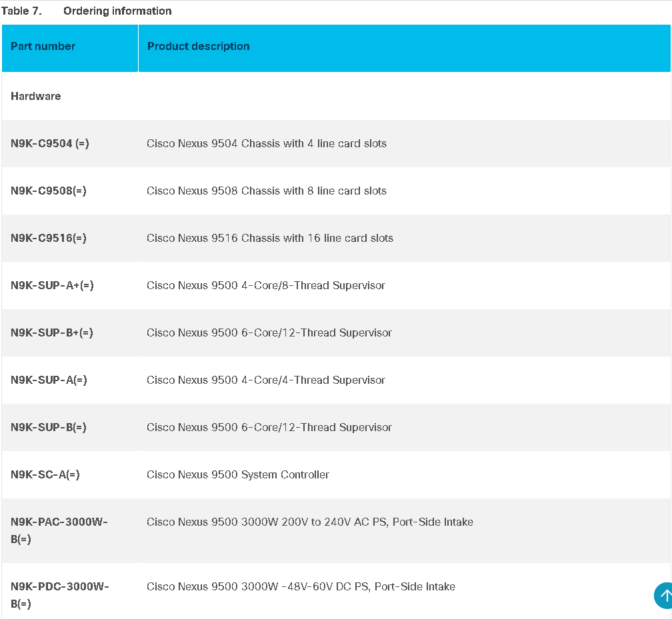Select part number N9K-C9504 (=)
This screenshot has height=619, width=672.
click(x=50, y=143)
